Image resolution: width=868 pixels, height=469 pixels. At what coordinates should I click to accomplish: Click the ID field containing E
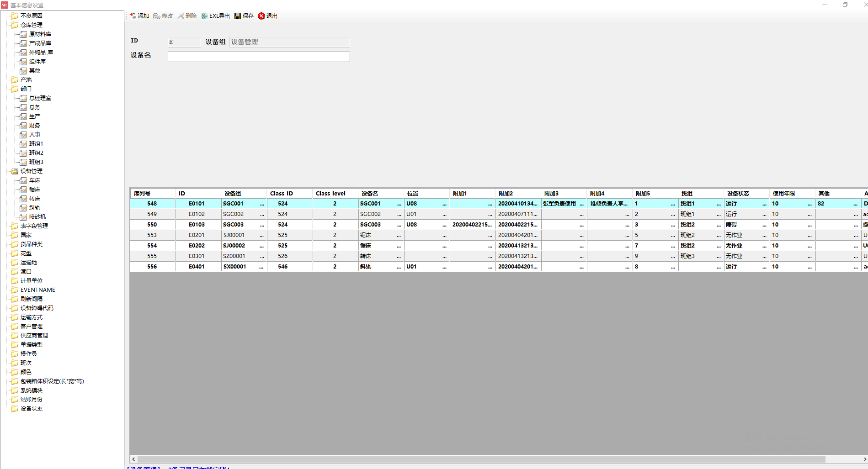[184, 42]
